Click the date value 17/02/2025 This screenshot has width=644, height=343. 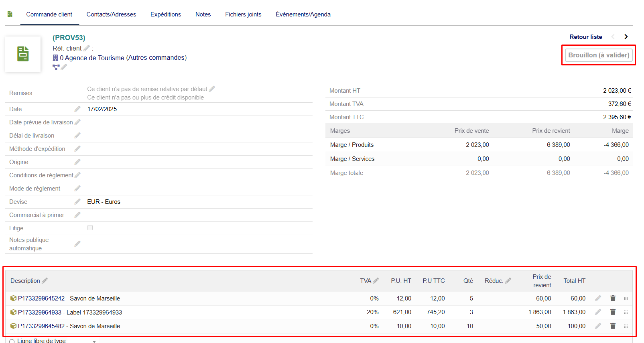(x=102, y=109)
